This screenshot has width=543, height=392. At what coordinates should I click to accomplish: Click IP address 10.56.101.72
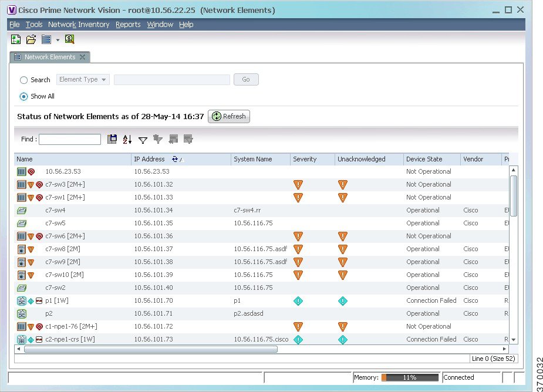point(153,326)
